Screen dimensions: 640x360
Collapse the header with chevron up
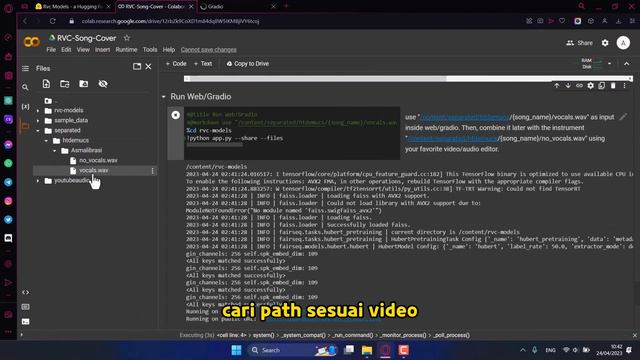627,64
